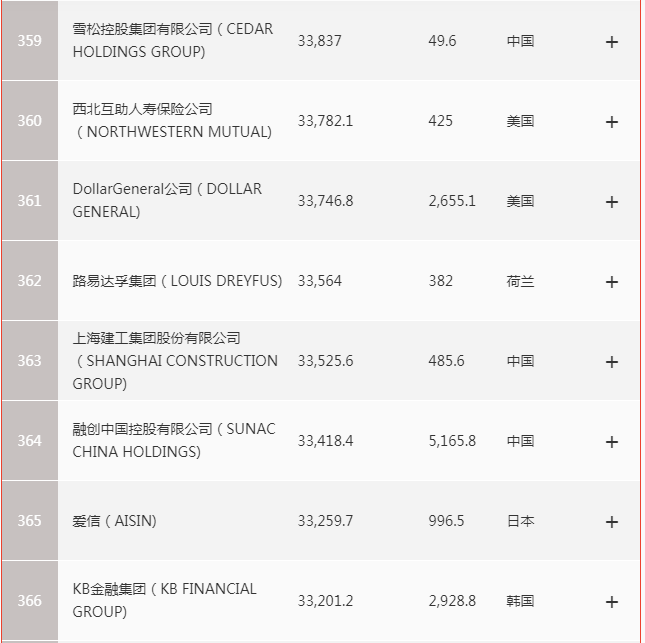Click the Northwestern Mutual company name

(172, 120)
